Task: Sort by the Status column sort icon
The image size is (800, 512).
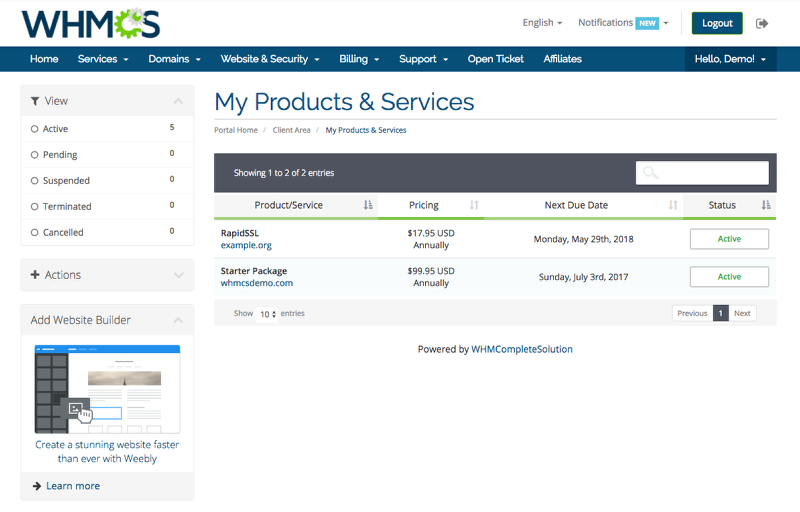Action: tap(766, 205)
